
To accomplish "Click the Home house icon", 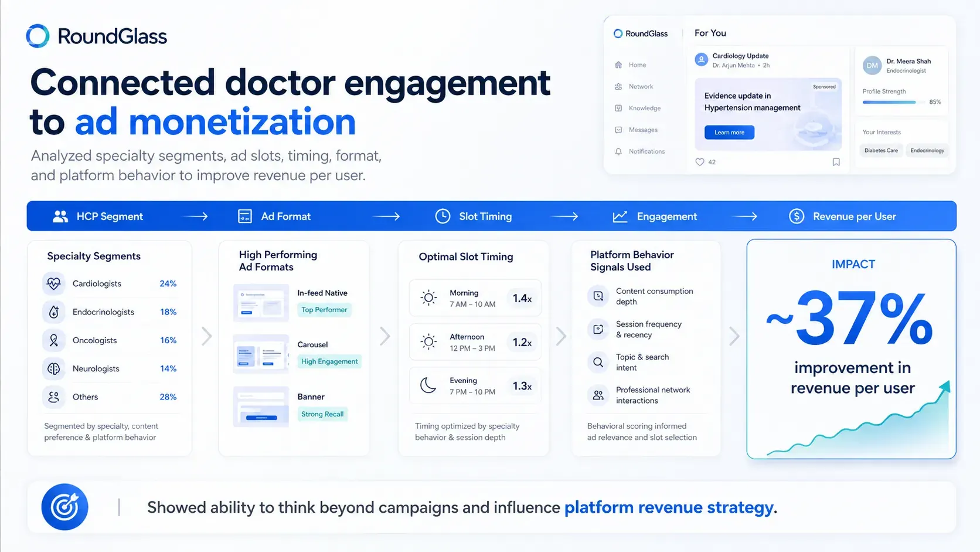I will point(618,65).
